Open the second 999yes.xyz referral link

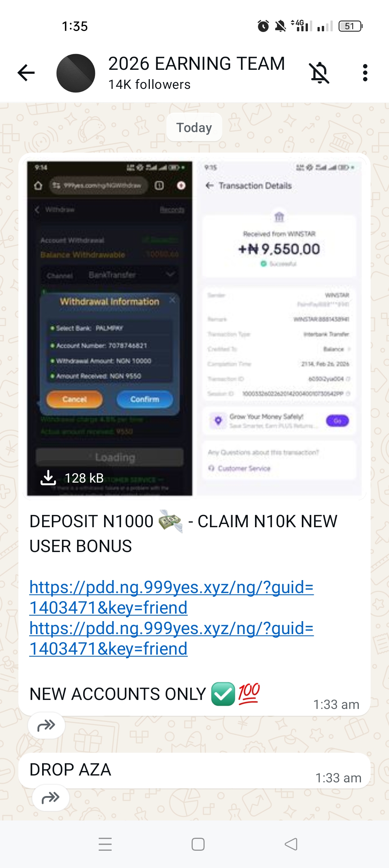point(171,638)
